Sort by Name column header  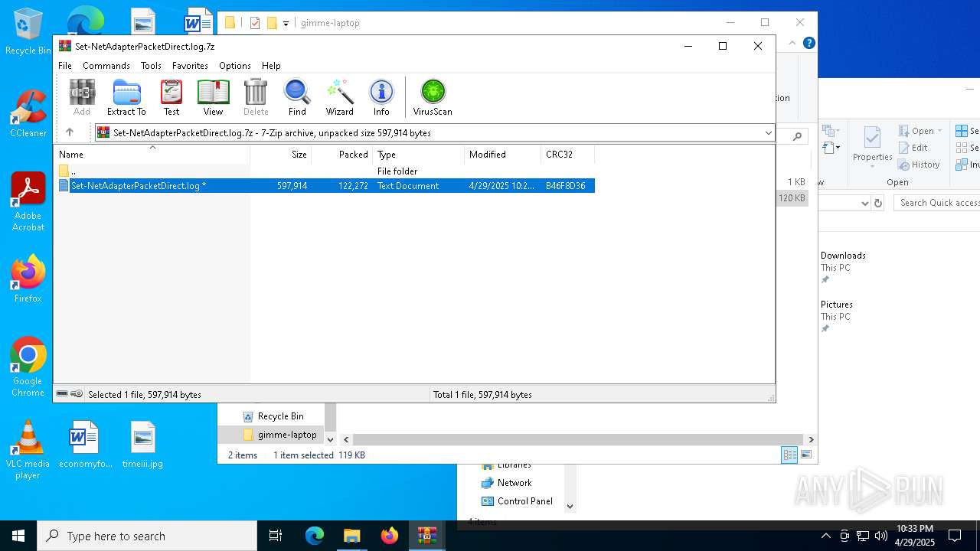click(x=152, y=155)
